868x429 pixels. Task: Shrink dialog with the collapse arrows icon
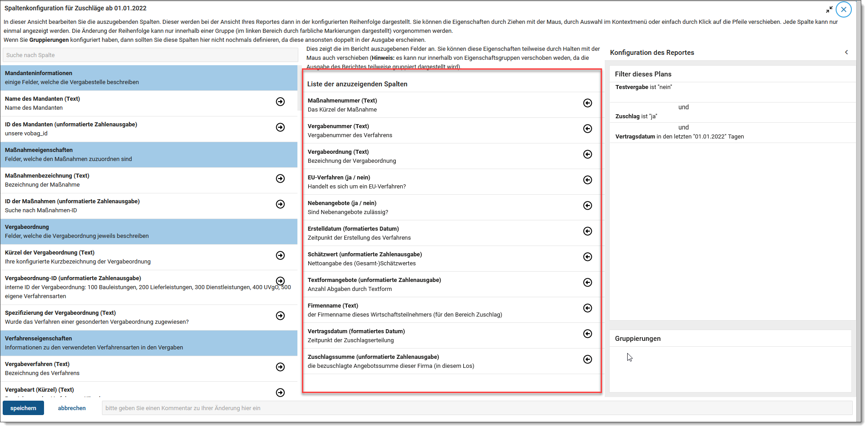coord(829,9)
